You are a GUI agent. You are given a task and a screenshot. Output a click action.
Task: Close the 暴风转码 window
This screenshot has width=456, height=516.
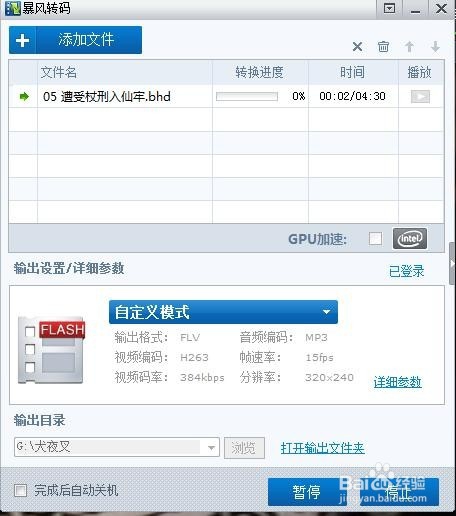tap(441, 8)
